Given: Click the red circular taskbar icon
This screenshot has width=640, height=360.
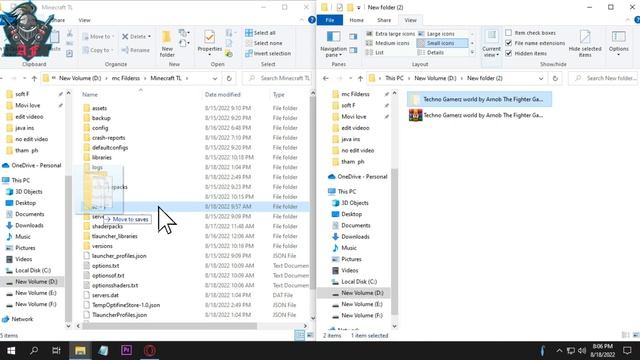Looking at the screenshot, I should tap(150, 351).
